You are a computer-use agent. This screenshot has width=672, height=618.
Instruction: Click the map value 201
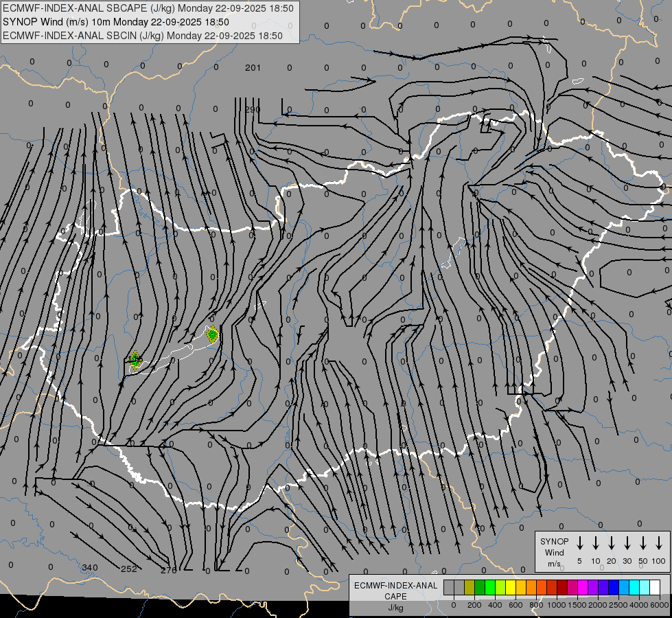click(253, 68)
